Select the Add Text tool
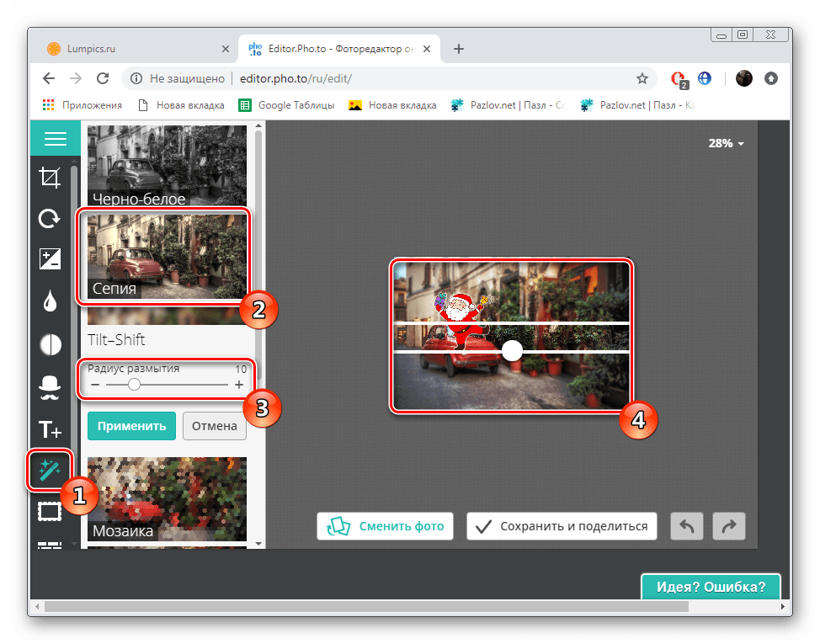Screen dimensions: 820x644 point(51,429)
